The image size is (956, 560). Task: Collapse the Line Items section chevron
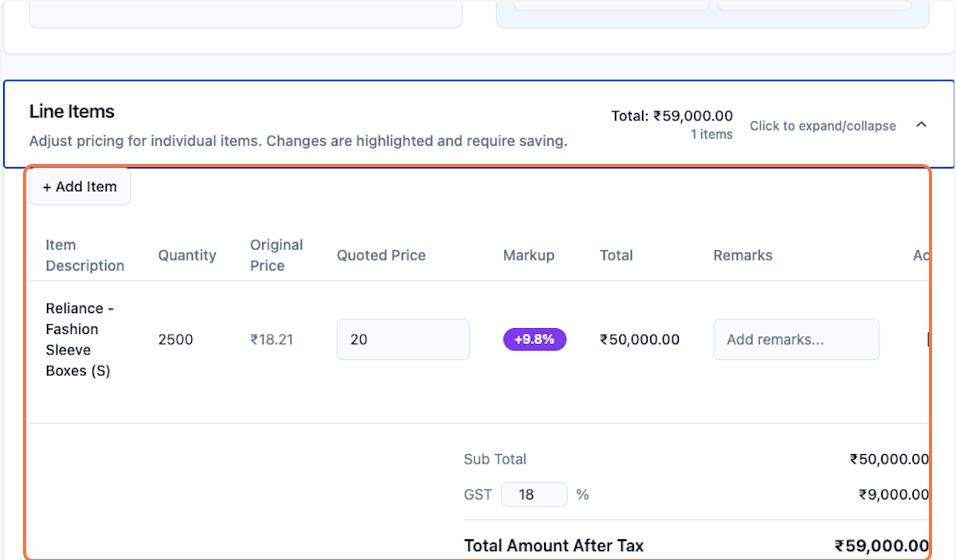click(x=921, y=125)
